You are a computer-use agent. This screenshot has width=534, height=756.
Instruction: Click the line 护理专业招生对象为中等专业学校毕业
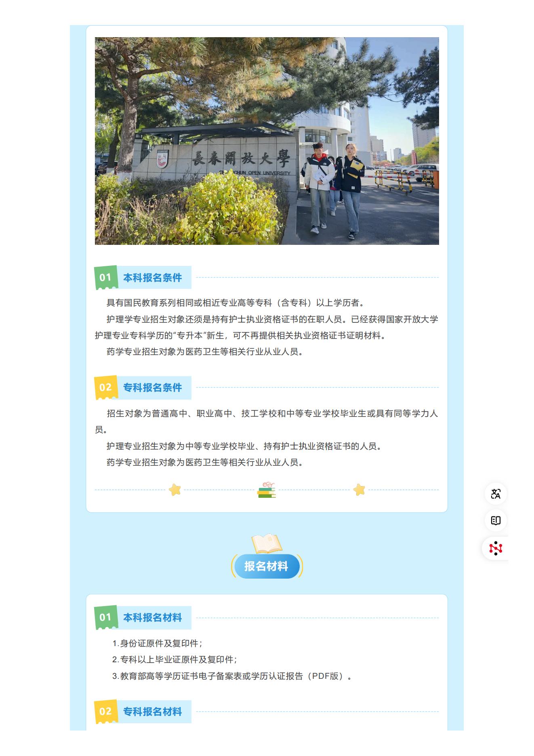244,446
